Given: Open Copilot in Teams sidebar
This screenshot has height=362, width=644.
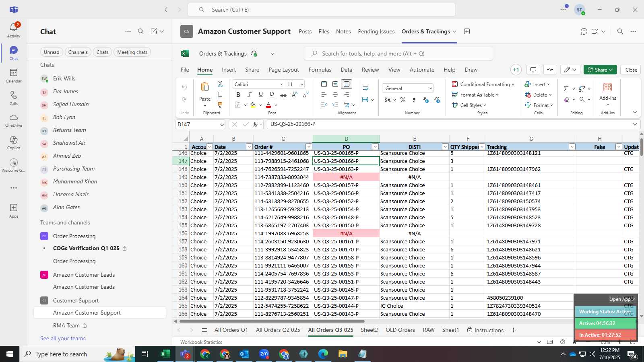Looking at the screenshot, I should pos(14,143).
